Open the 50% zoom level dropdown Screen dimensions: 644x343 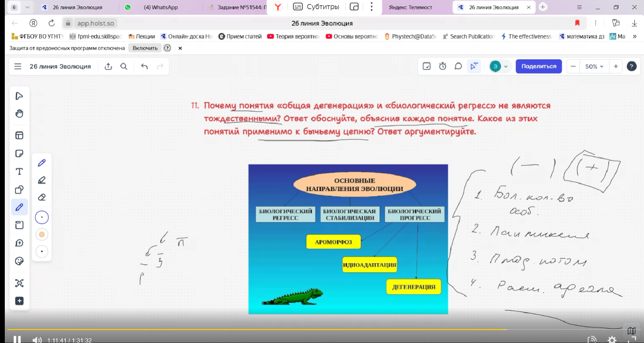pyautogui.click(x=594, y=67)
